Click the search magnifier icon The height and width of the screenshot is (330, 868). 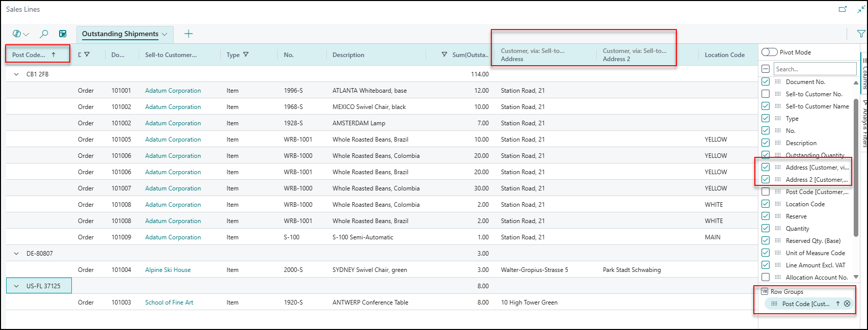pyautogui.click(x=44, y=34)
